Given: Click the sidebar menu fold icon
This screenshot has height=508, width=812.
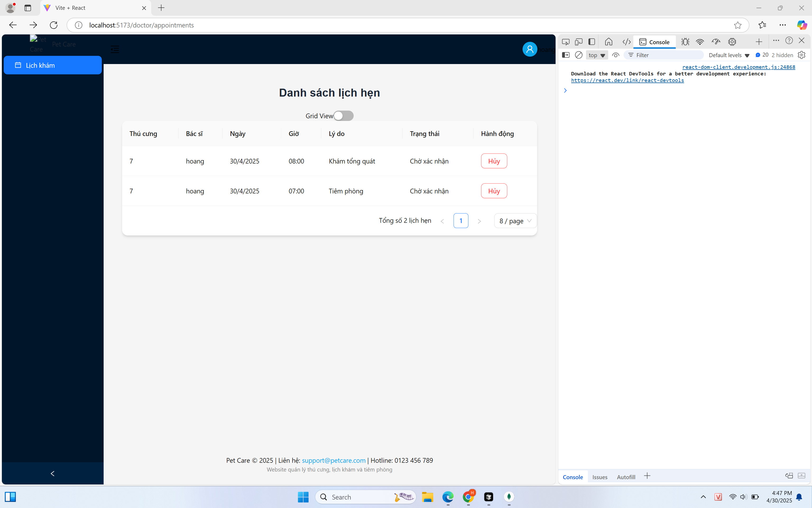Looking at the screenshot, I should pyautogui.click(x=115, y=49).
